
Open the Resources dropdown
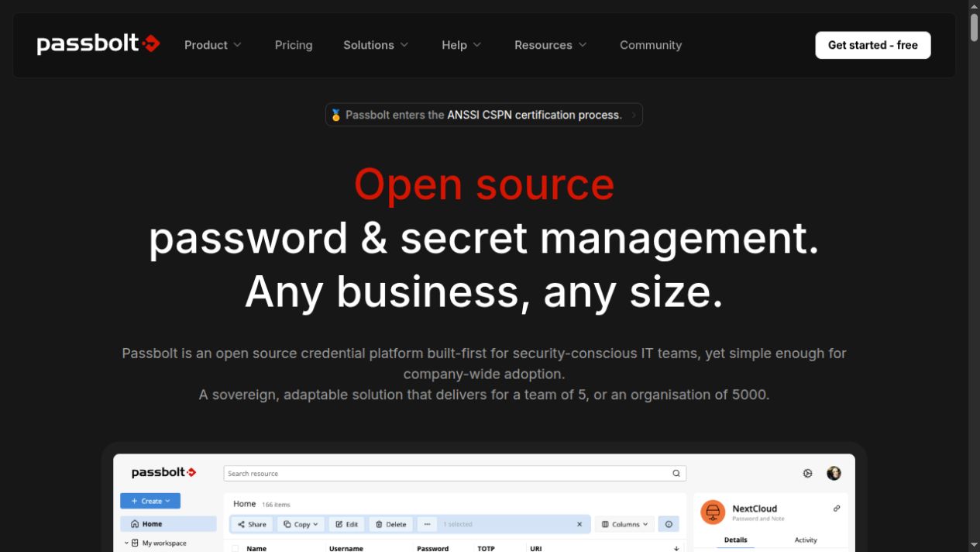(x=551, y=45)
